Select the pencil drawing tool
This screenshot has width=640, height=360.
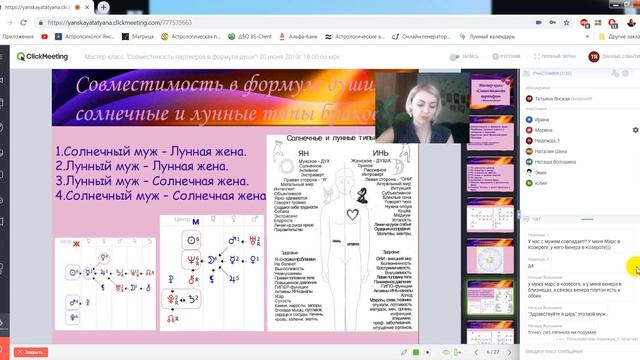404,352
